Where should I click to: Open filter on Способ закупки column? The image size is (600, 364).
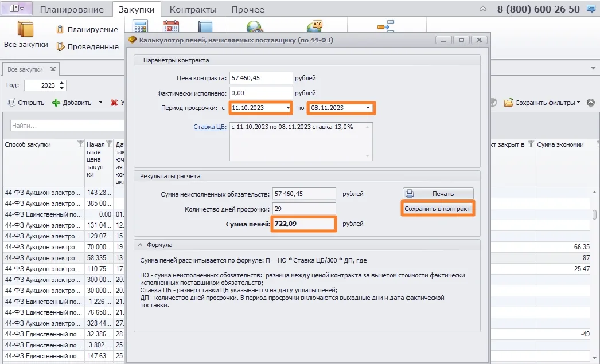pos(80,144)
